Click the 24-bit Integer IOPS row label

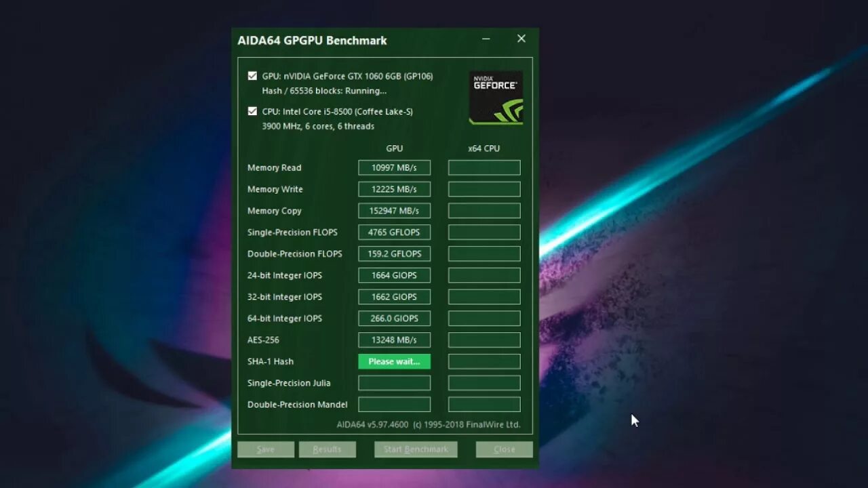(284, 275)
